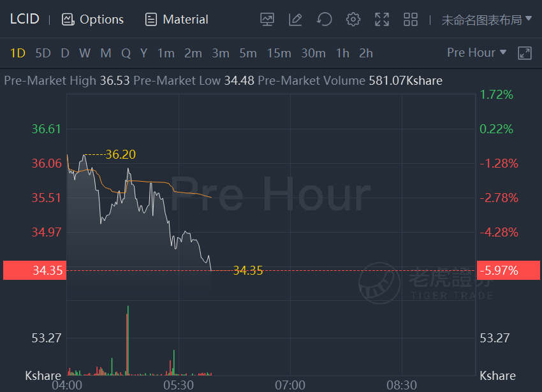
Task: Click the refresh chart icon
Action: pyautogui.click(x=324, y=19)
